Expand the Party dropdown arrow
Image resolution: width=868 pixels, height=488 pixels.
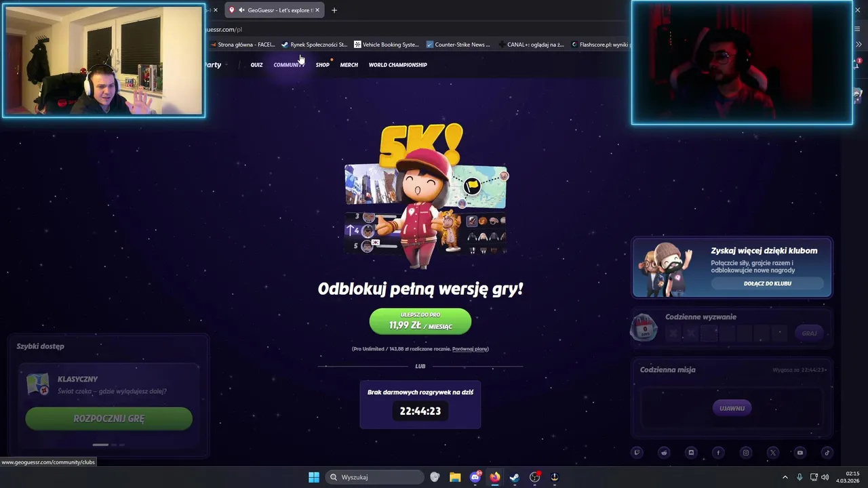click(226, 65)
